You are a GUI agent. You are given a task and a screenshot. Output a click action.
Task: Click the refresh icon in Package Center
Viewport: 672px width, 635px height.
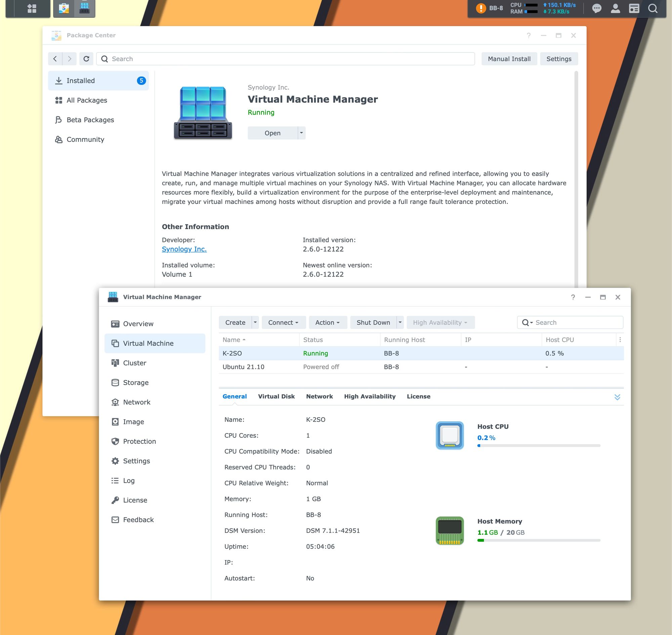coord(86,58)
